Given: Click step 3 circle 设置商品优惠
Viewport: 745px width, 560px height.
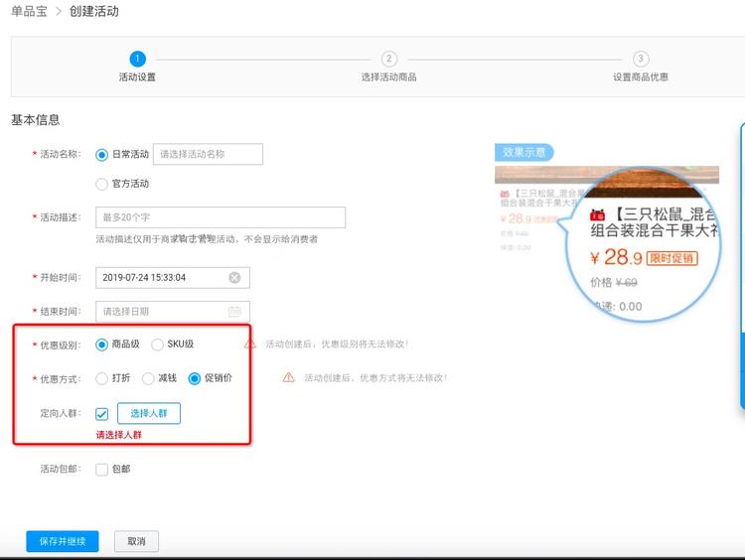Looking at the screenshot, I should click(641, 59).
